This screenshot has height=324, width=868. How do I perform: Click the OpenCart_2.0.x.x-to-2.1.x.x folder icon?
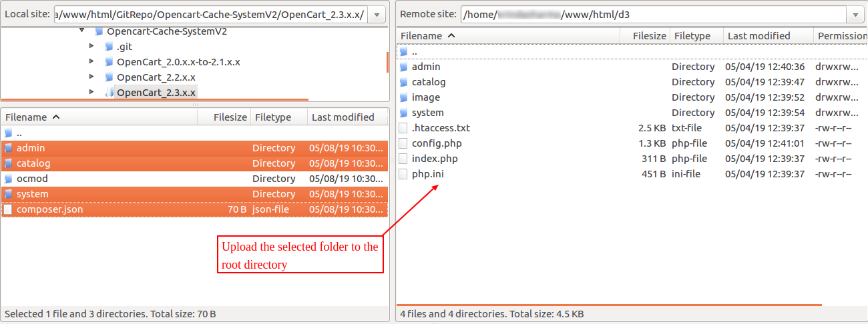tap(109, 61)
